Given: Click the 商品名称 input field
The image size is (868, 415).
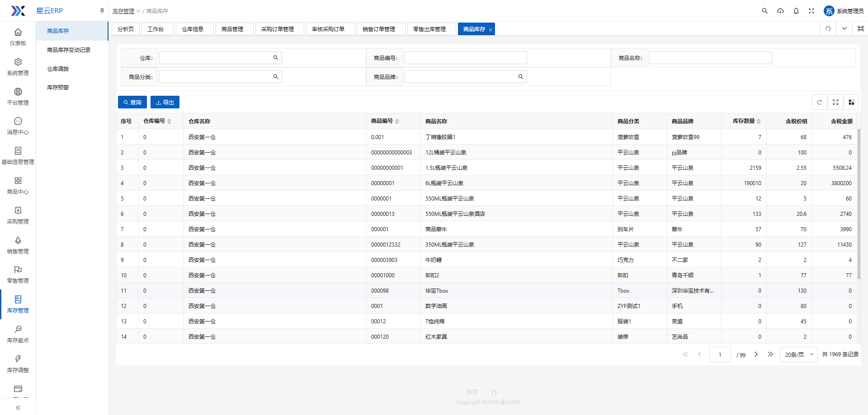Looking at the screenshot, I should [x=710, y=58].
